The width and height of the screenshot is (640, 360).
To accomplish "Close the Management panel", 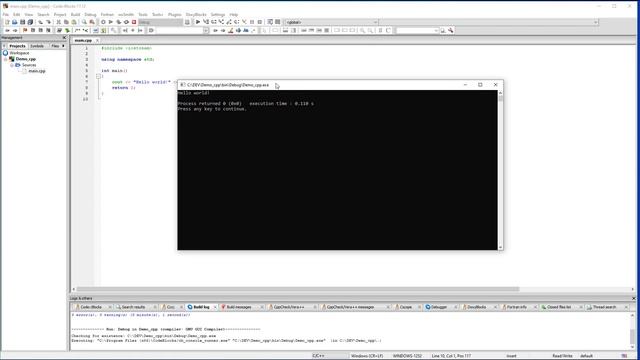I will (64, 38).
